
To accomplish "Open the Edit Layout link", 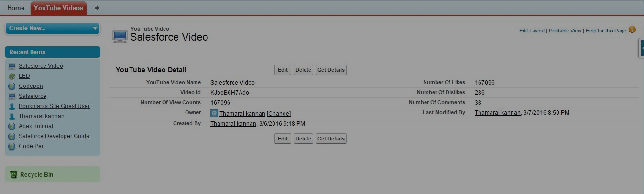I will 532,31.
